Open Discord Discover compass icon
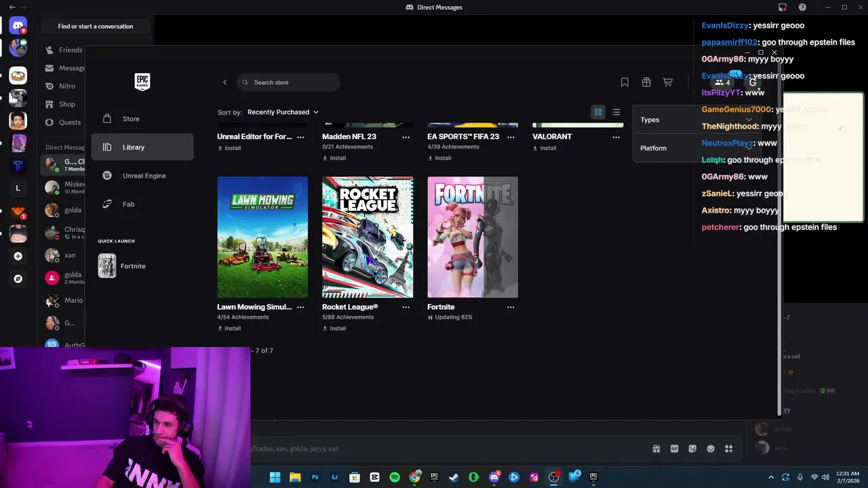This screenshot has width=868, height=488. click(18, 279)
